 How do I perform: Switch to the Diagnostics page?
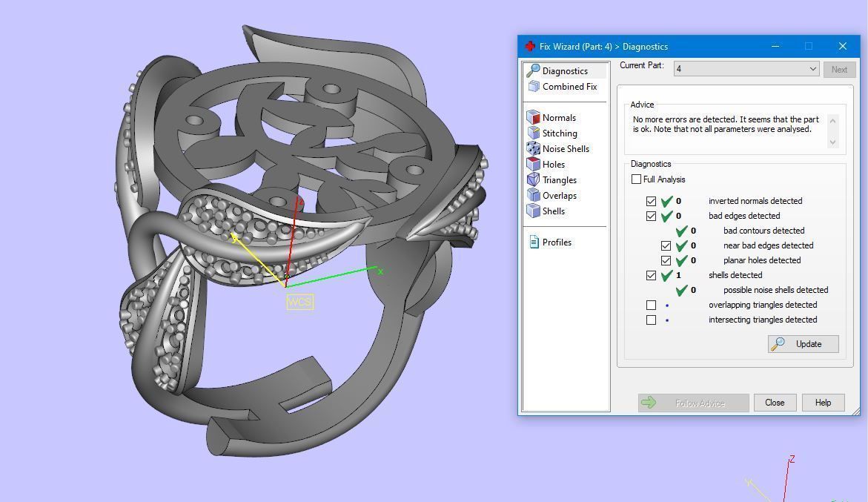pos(565,71)
